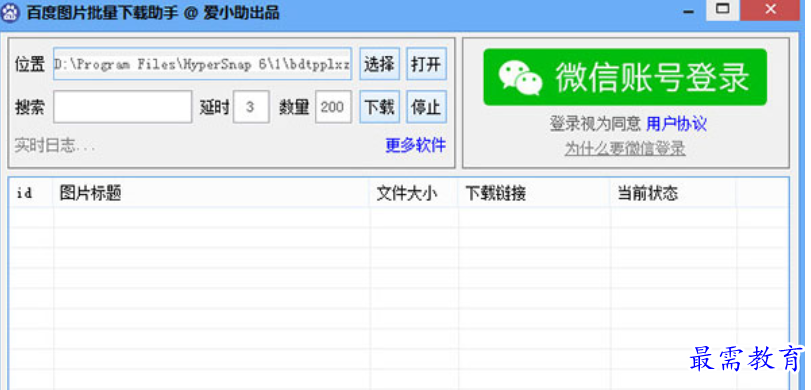Image resolution: width=811 pixels, height=390 pixels.
Task: Log in via 微信账号登录 green button
Action: point(625,78)
